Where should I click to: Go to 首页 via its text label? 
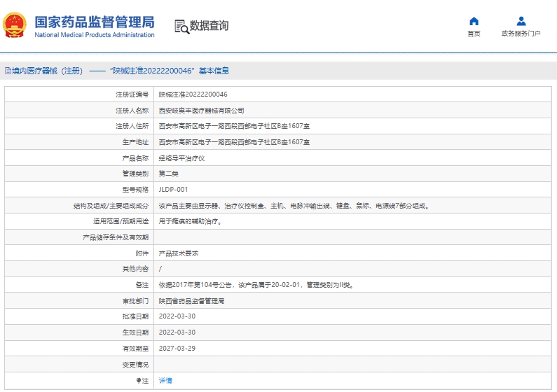click(474, 34)
